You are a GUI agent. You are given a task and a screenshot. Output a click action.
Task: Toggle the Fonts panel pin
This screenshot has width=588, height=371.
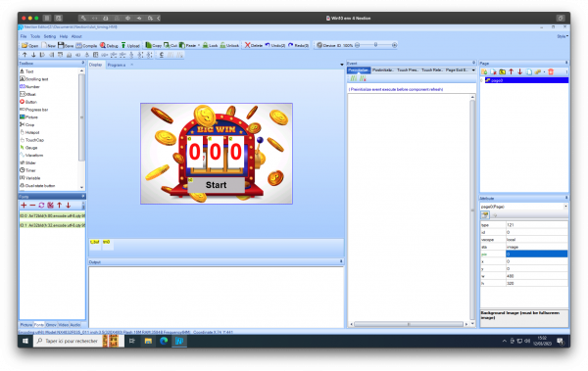pyautogui.click(x=83, y=196)
